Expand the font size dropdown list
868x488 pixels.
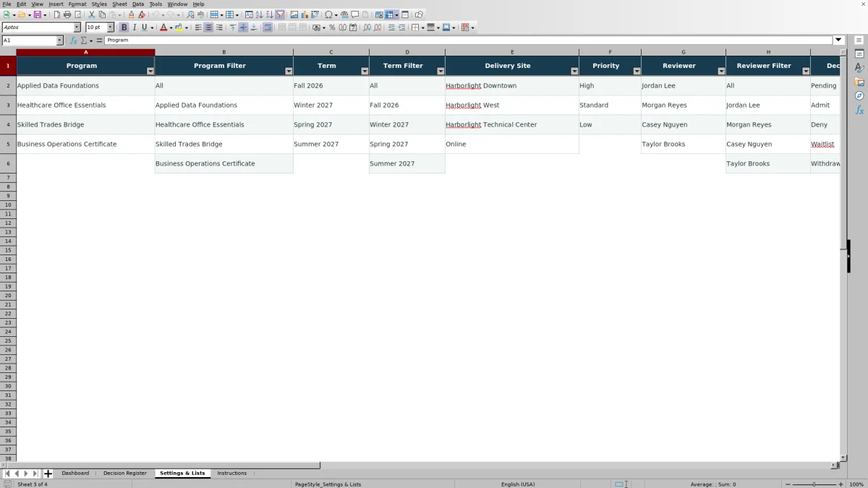pos(111,27)
